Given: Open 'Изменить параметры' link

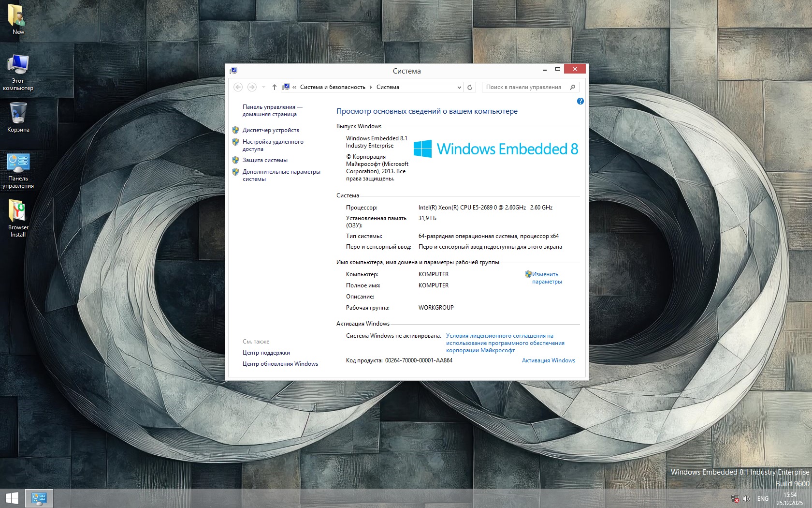Looking at the screenshot, I should [x=546, y=278].
